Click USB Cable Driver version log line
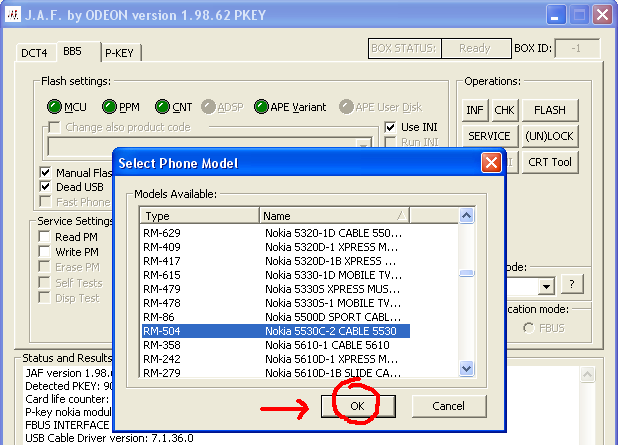 coord(109,438)
